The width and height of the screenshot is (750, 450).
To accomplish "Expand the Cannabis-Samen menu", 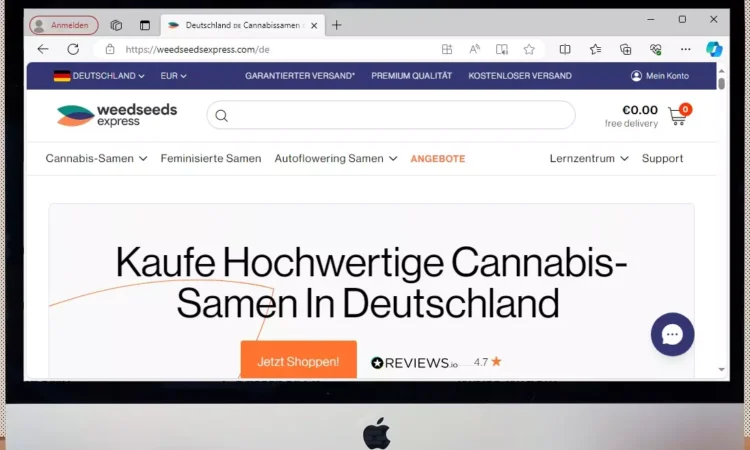I will (x=96, y=158).
